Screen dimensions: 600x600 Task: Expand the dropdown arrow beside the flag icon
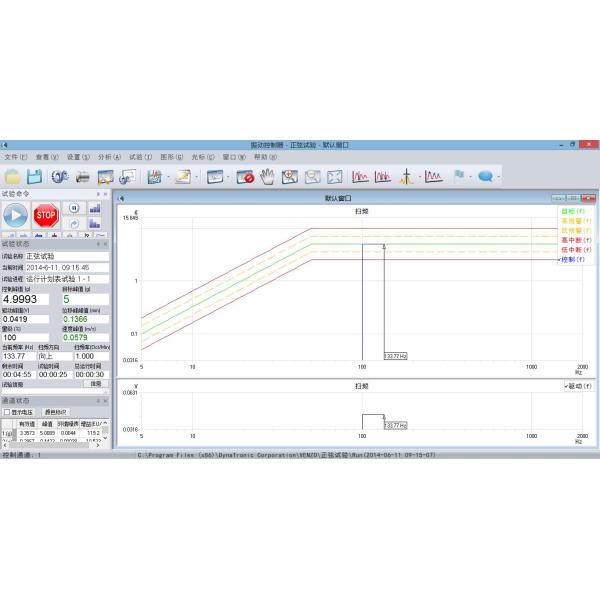(472, 177)
